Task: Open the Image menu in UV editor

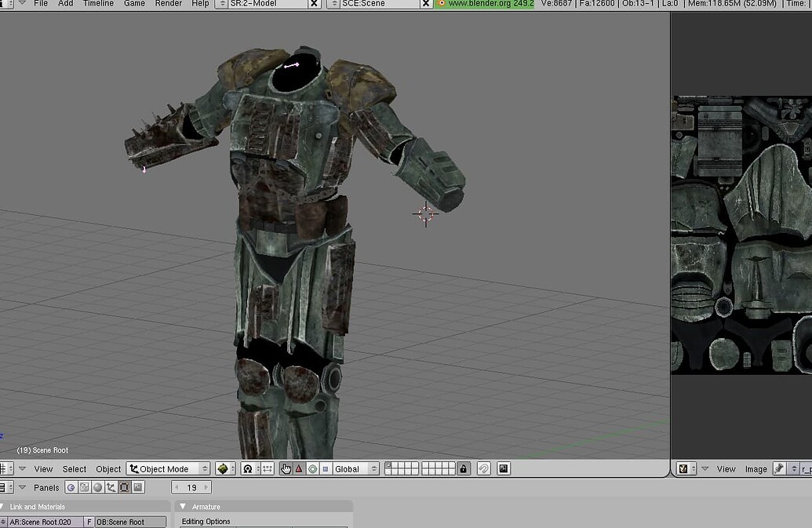Action: pos(756,468)
